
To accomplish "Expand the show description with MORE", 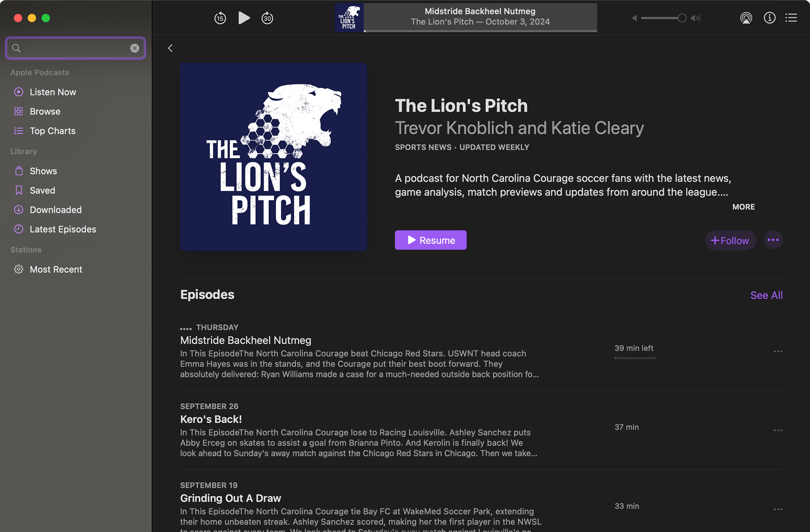I will pos(743,207).
